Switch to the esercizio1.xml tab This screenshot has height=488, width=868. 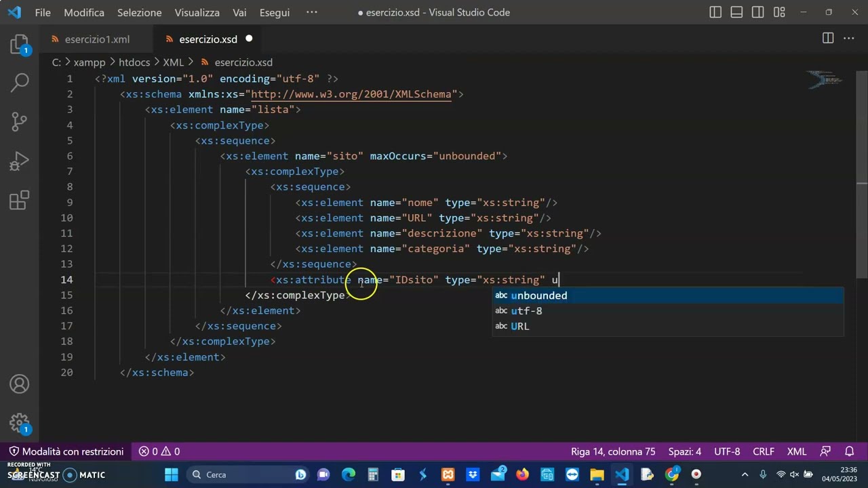[x=97, y=39]
